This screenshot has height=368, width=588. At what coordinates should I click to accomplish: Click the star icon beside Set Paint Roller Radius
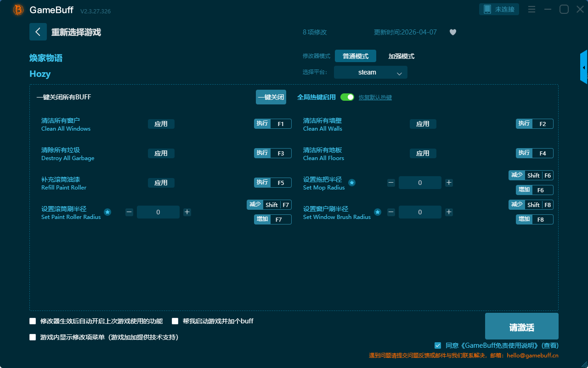point(107,212)
